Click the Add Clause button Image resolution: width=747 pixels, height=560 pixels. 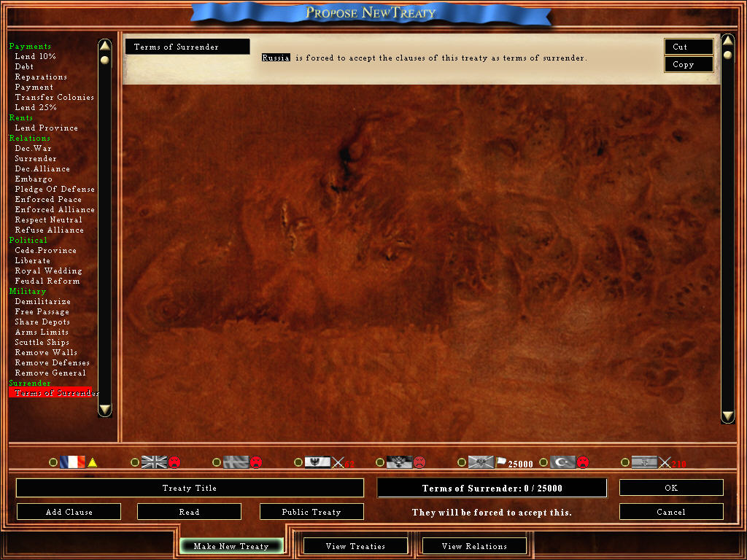pos(69,512)
